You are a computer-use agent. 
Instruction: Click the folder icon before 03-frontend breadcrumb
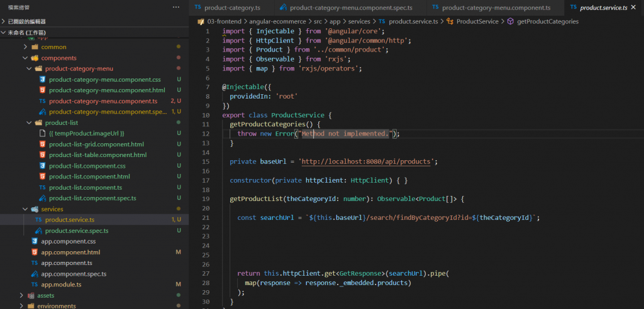pos(201,21)
